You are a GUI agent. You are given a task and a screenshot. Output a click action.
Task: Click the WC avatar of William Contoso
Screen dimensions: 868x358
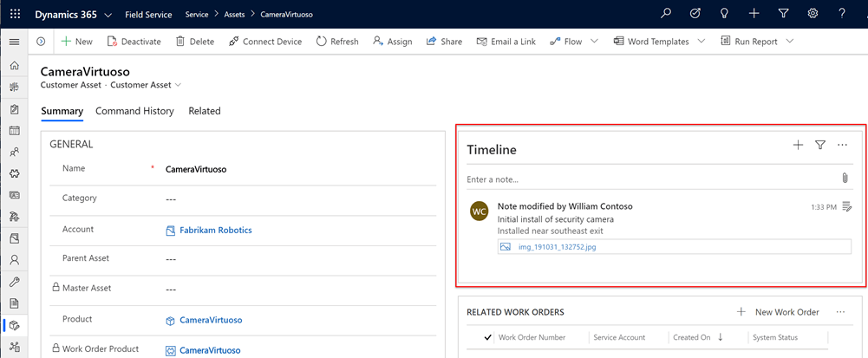coord(479,212)
